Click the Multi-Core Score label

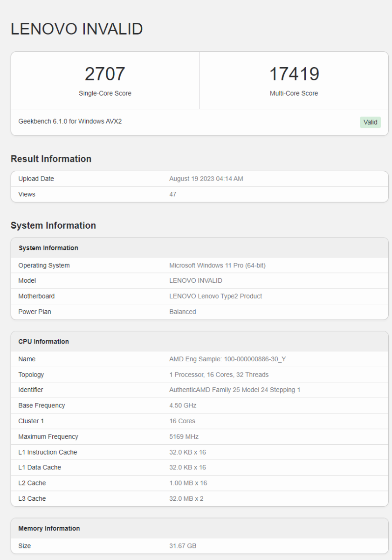pos(294,93)
